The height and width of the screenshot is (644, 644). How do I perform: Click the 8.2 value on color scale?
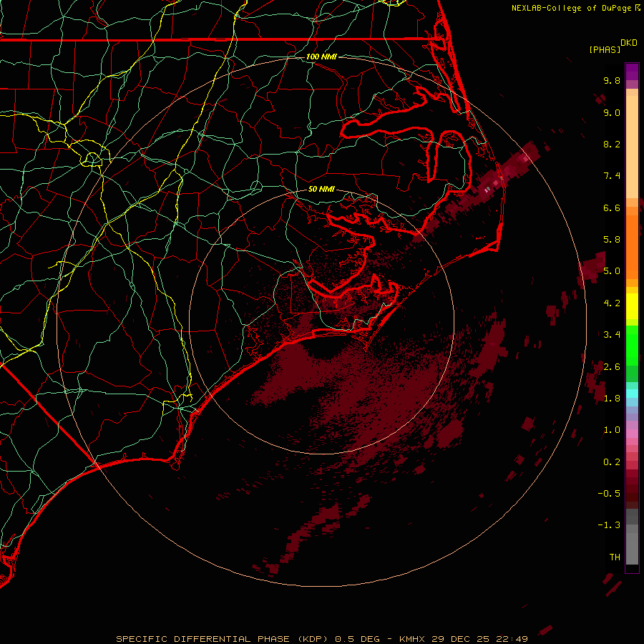click(x=612, y=144)
